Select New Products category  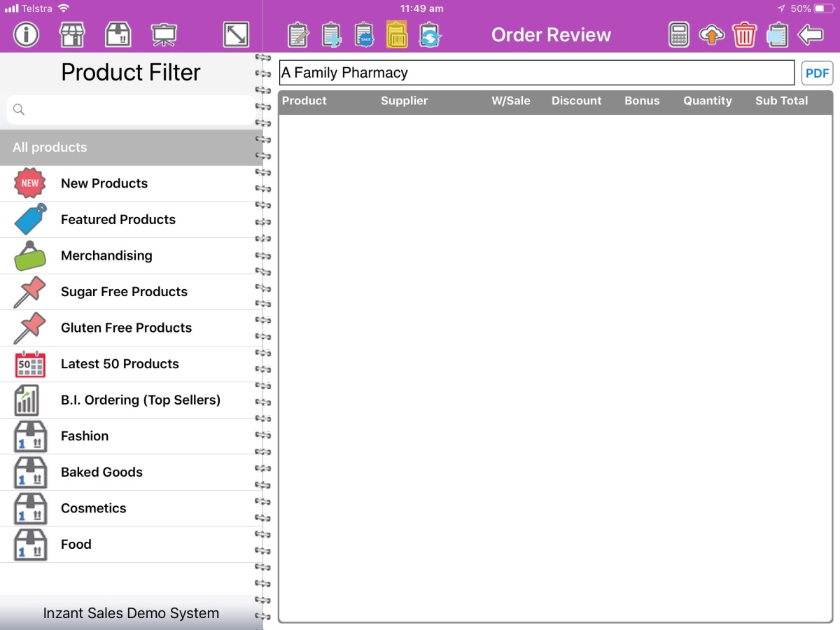click(131, 183)
